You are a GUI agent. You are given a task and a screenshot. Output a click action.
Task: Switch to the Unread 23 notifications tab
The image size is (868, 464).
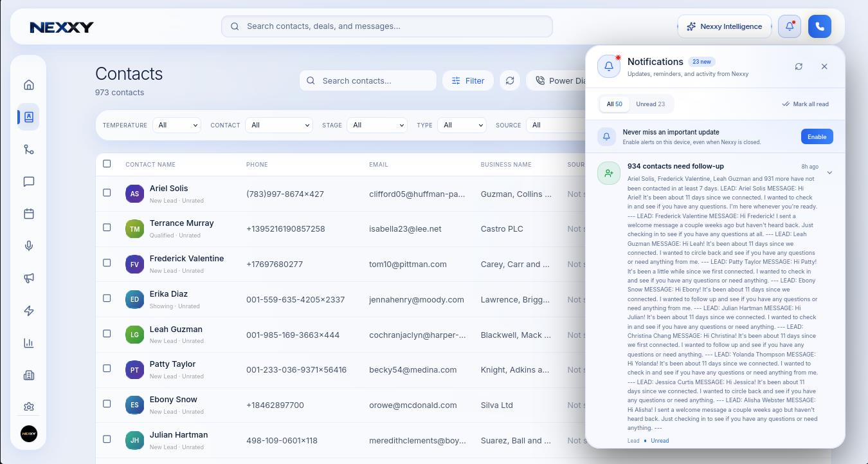[x=650, y=104]
